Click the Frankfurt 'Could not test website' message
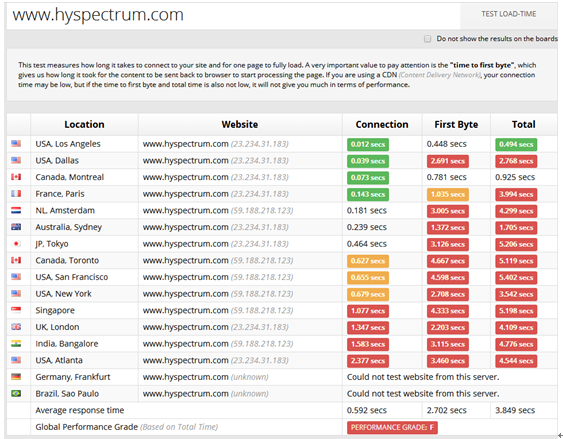The width and height of the screenshot is (563, 439). pyautogui.click(x=423, y=377)
